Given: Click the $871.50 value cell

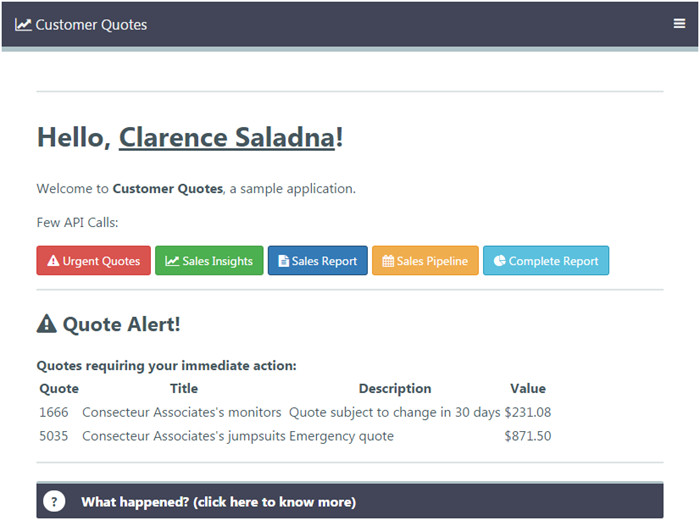Looking at the screenshot, I should click(x=528, y=436).
